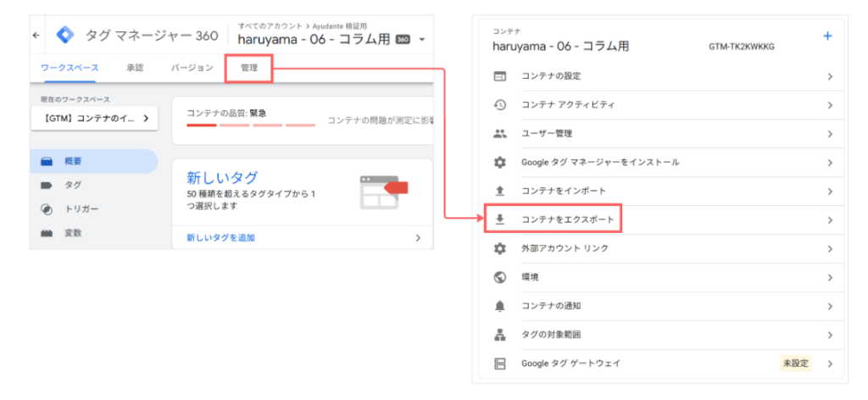Viewport: 868px width, 400px height.
Task: Click the タグ label icon
Action: click(x=47, y=186)
